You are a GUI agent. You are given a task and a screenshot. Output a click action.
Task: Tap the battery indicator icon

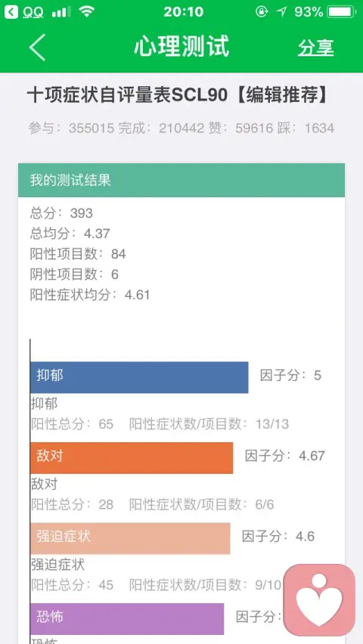click(x=342, y=12)
